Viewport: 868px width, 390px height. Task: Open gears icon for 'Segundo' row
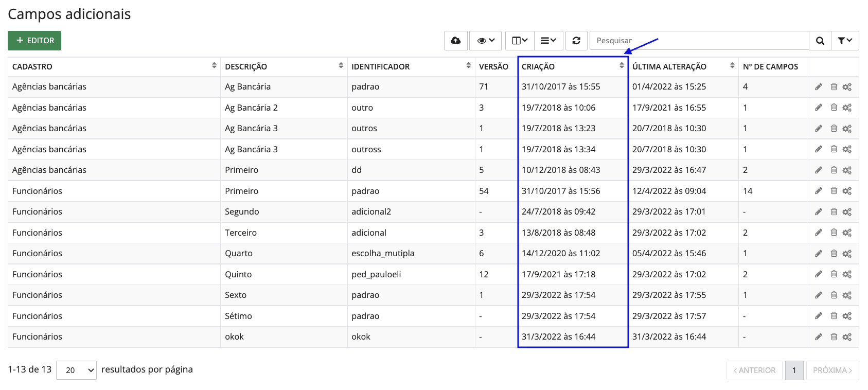pos(847,212)
